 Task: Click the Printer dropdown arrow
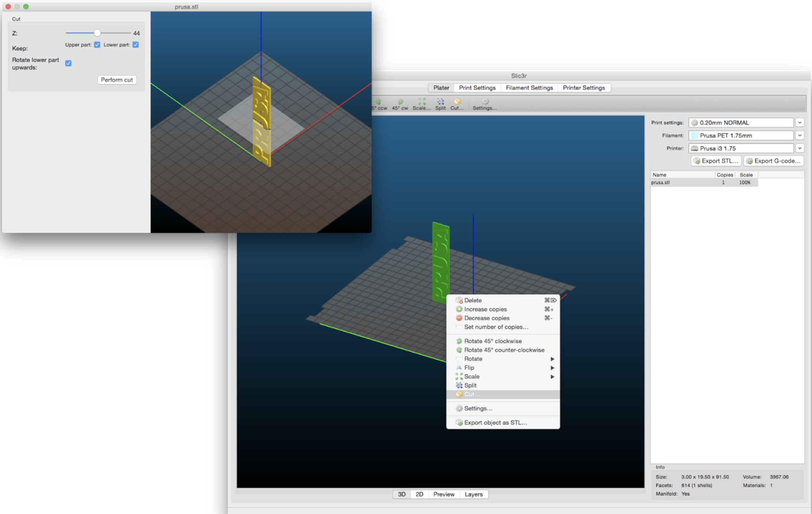[800, 148]
